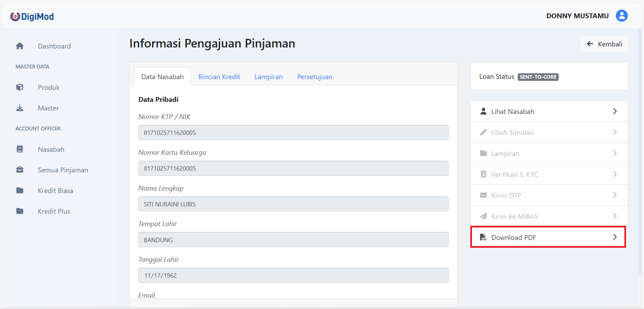This screenshot has width=644, height=309.
Task: Switch to the Rincian Kredit tab
Action: tap(219, 77)
